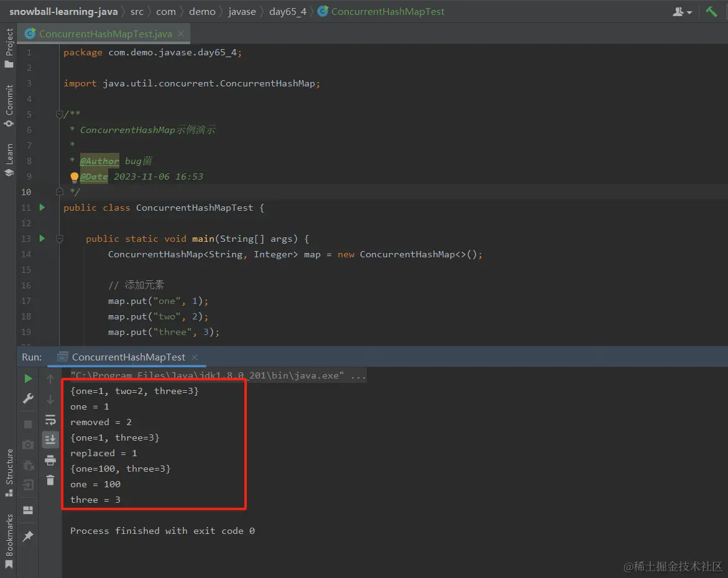
Task: Click the java.exe command line in console
Action: (218, 375)
